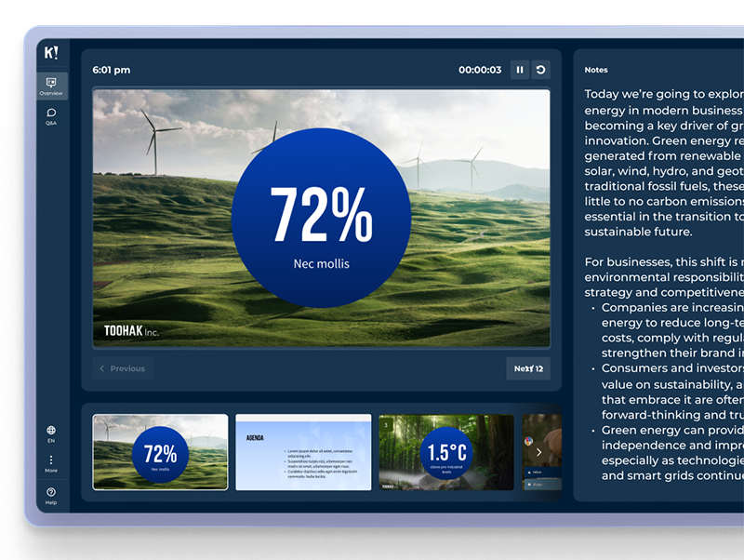Click the Overview screen icon in the sidebar

[51, 84]
